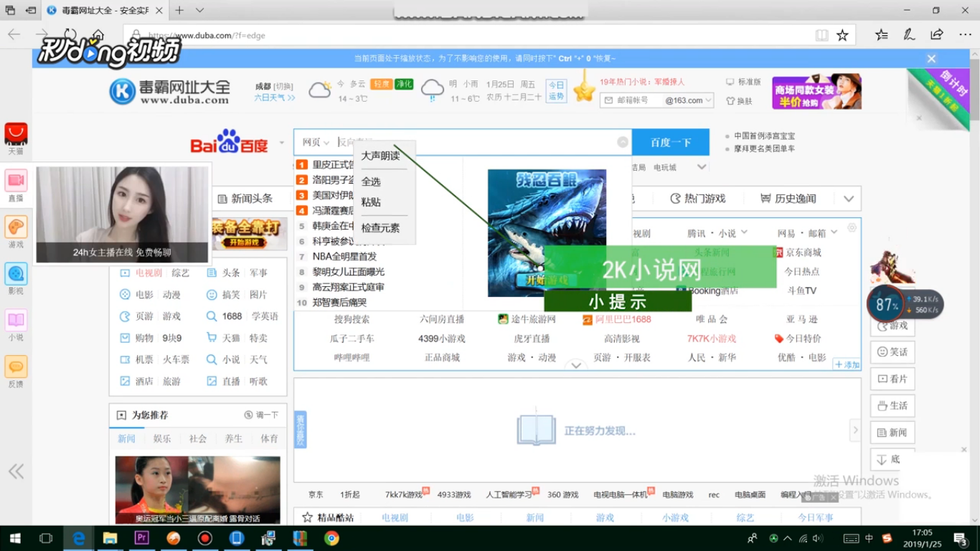Open Task View on the taskbar
Viewport: 980px width, 551px height.
(46, 538)
